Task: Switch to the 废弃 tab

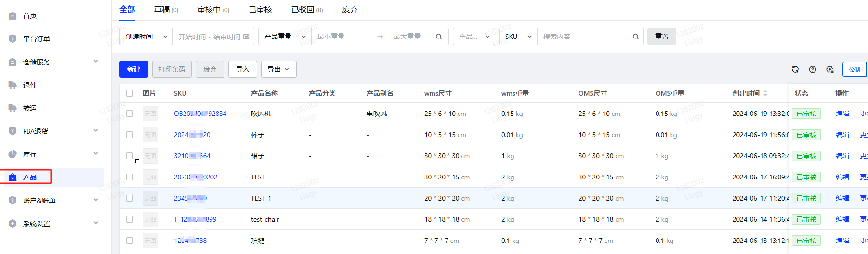Action: tap(350, 10)
